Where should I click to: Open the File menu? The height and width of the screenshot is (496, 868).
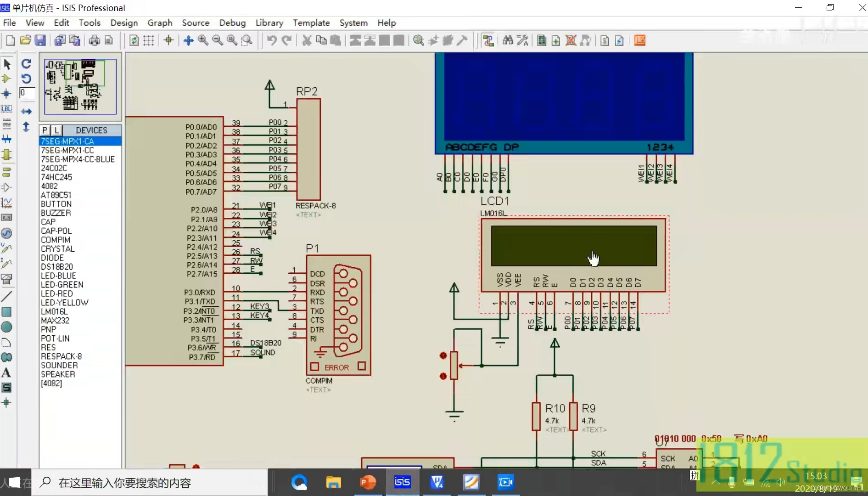9,23
